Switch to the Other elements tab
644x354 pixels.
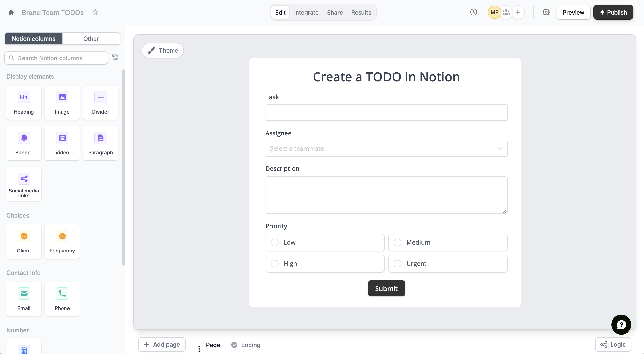tap(91, 39)
